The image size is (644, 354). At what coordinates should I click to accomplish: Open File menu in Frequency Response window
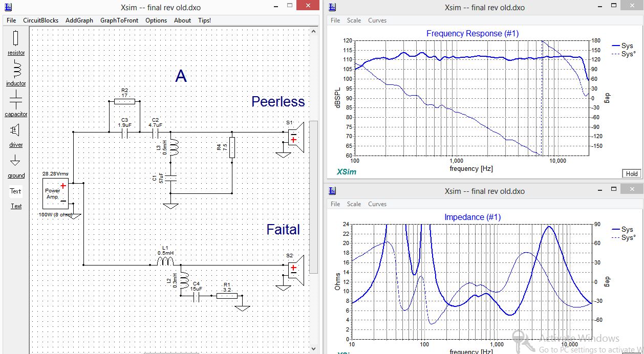click(335, 20)
